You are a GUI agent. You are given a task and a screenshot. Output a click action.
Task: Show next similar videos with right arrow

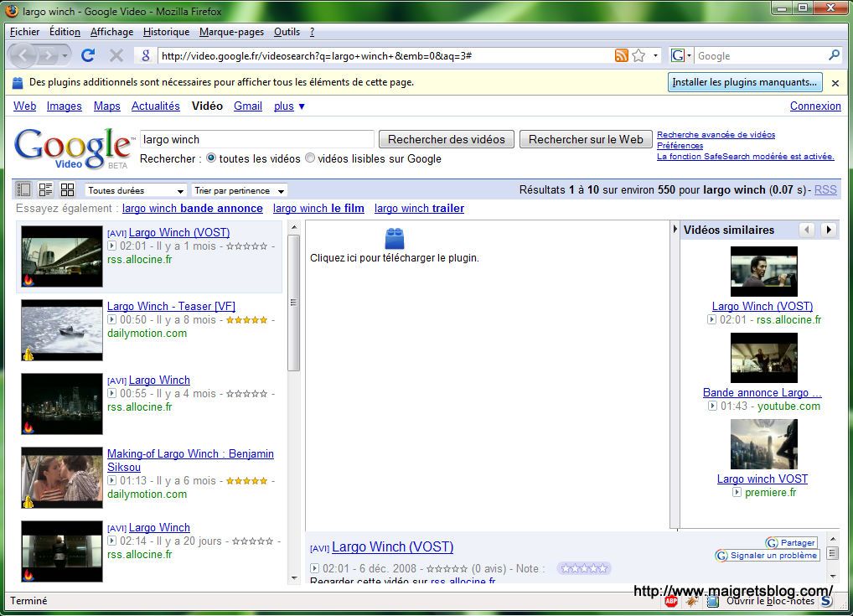coord(829,230)
